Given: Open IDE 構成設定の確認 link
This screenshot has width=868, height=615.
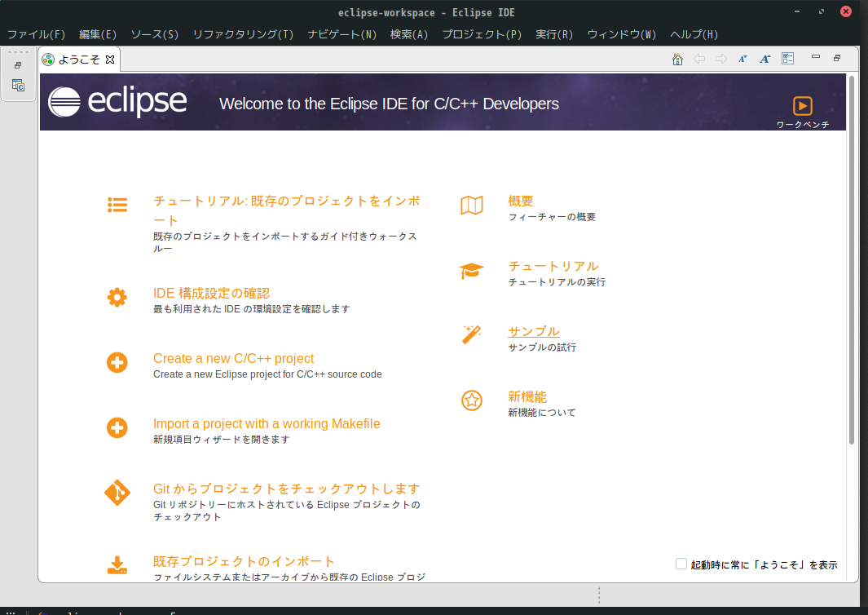Looking at the screenshot, I should click(211, 293).
